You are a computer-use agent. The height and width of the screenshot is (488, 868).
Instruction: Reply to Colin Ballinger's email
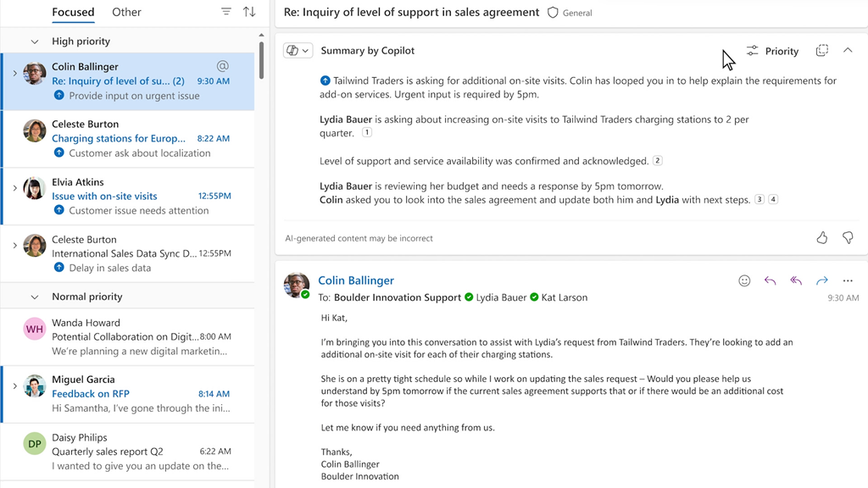coord(770,280)
